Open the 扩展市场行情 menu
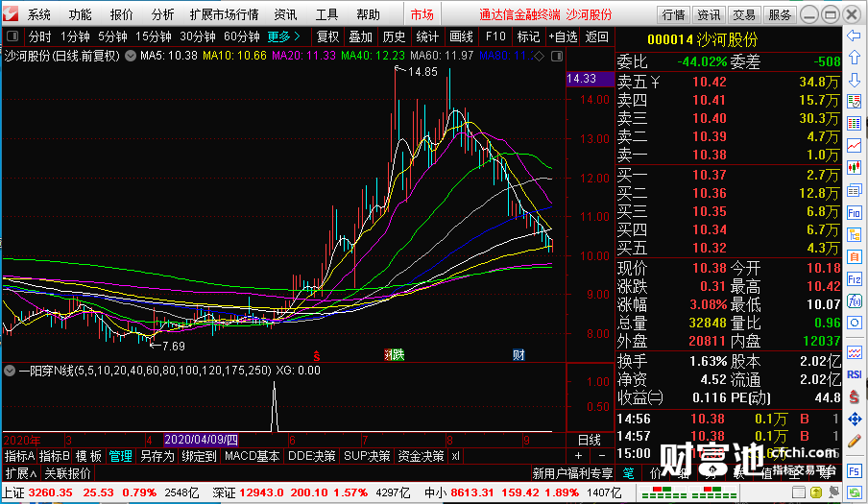This screenshot has height=504, width=868. click(224, 14)
